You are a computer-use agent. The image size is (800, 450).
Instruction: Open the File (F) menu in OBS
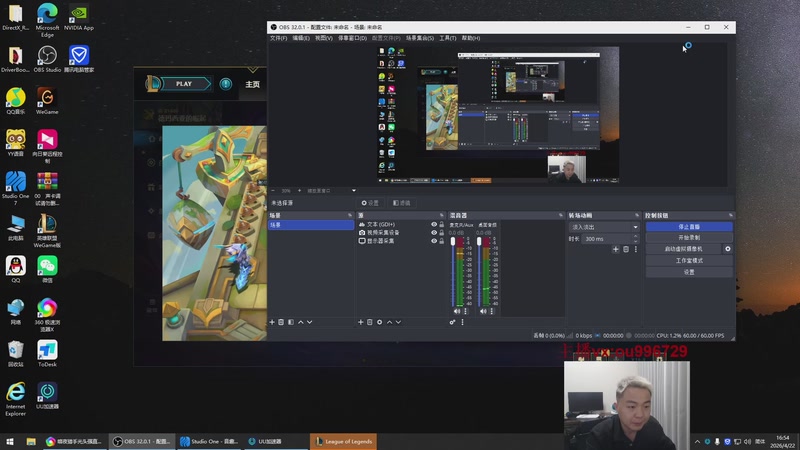[x=279, y=38]
